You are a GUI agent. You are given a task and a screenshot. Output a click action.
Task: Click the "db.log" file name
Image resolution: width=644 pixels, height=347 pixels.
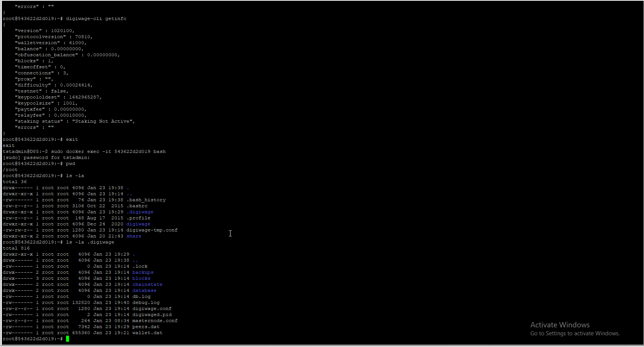[141, 296]
